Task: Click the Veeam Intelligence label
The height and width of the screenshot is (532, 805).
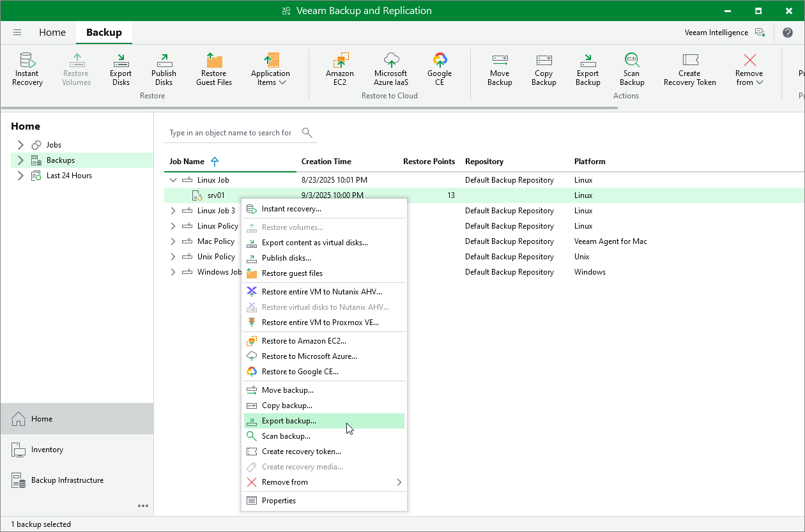Action: [716, 33]
